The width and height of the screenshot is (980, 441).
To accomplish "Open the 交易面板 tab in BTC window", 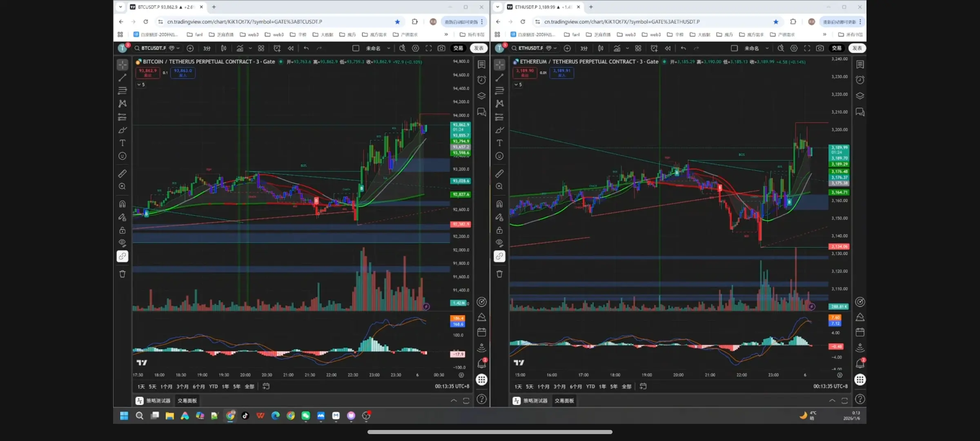I will click(x=187, y=401).
